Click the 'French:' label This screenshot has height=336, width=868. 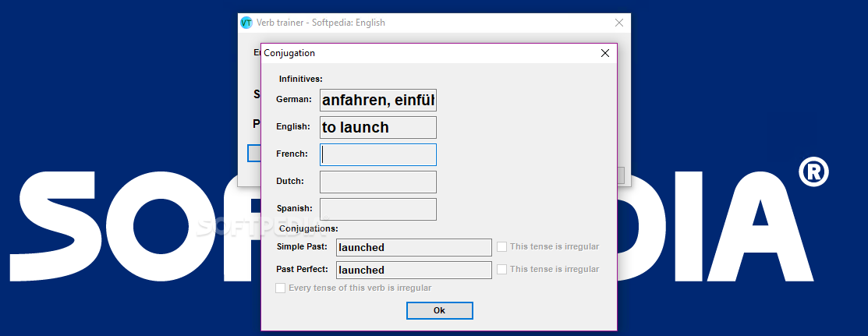(292, 154)
